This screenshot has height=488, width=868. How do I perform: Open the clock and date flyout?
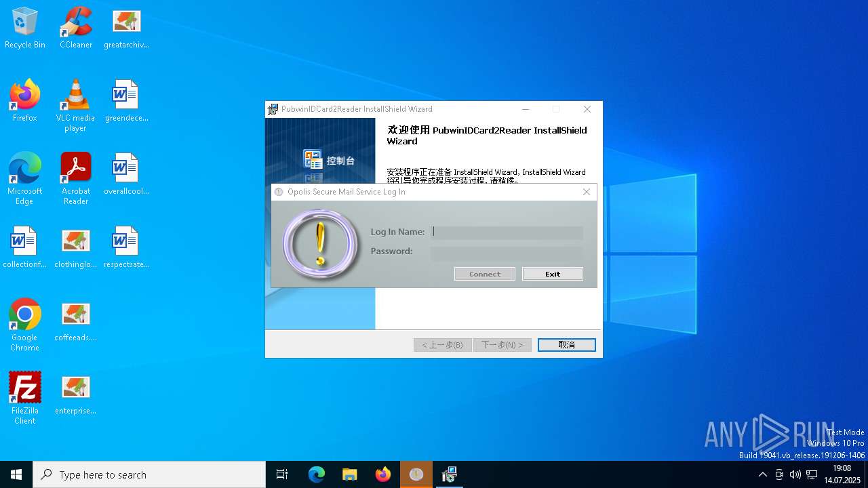842,474
